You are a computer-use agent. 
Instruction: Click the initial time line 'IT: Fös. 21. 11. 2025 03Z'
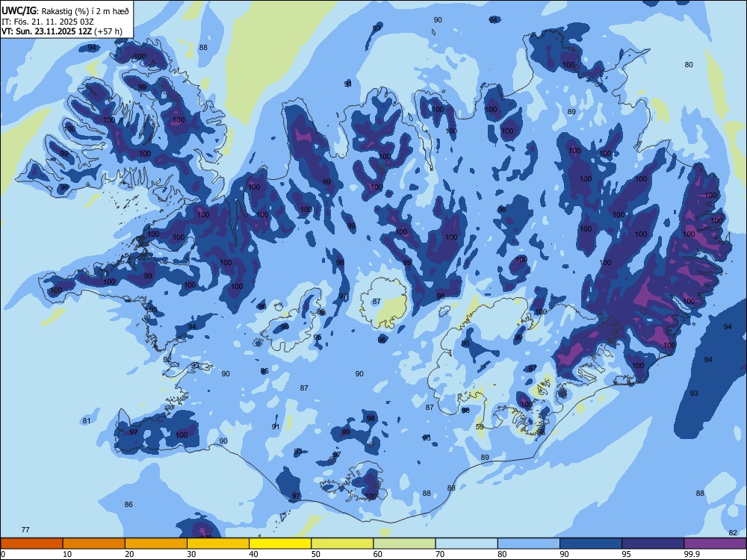(47, 22)
